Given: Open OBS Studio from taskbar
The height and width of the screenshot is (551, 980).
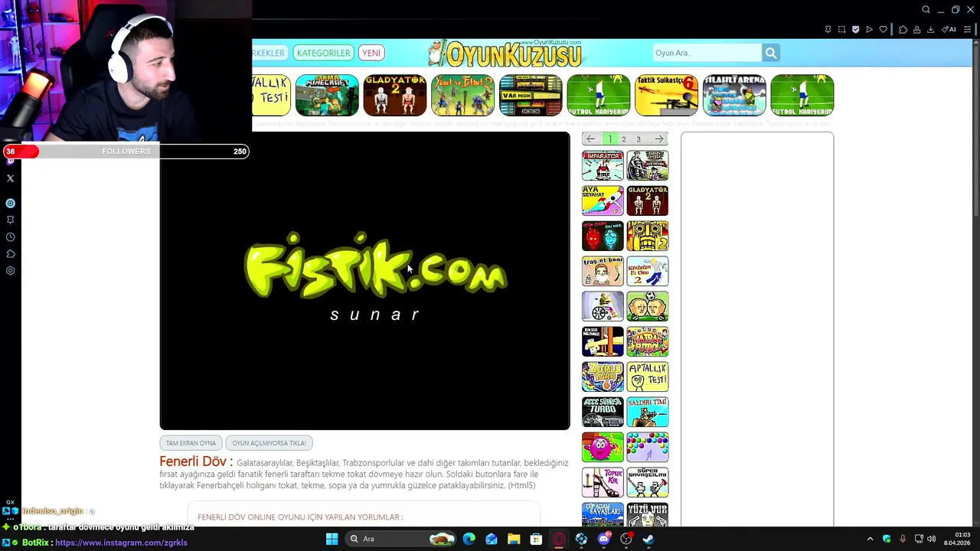Looking at the screenshot, I should 626,539.
